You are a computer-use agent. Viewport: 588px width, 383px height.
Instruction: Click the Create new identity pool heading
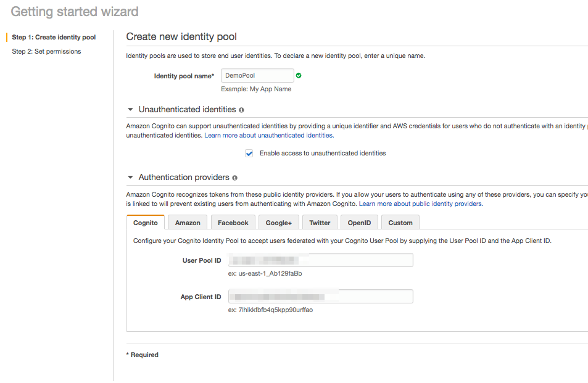(181, 37)
